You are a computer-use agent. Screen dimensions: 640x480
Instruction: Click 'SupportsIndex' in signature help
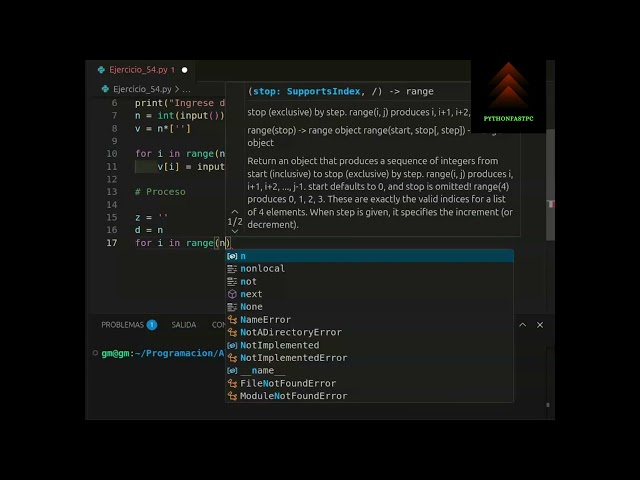click(323, 91)
